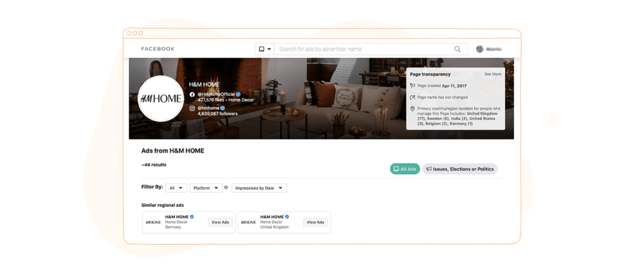Select the All Ads tab

tap(405, 169)
